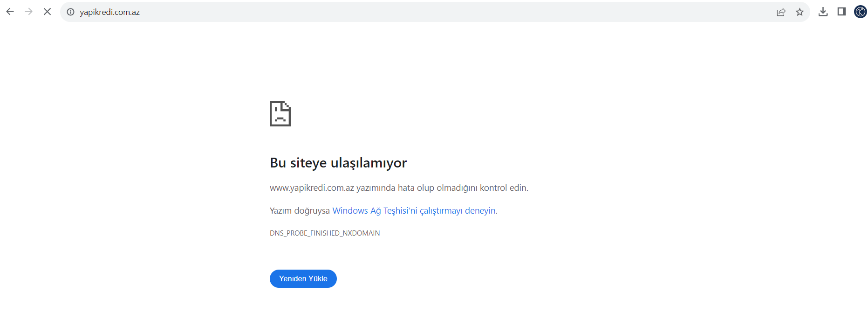Open the profile avatar menu
868x313 pixels.
(860, 12)
